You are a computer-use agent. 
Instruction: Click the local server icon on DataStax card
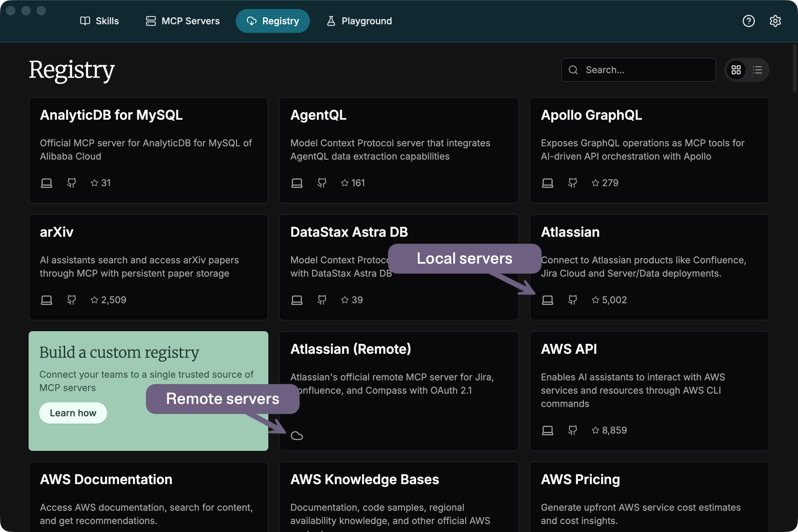point(297,300)
